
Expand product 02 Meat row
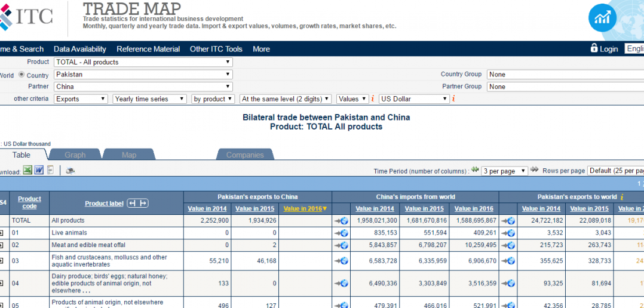[x=1, y=245]
